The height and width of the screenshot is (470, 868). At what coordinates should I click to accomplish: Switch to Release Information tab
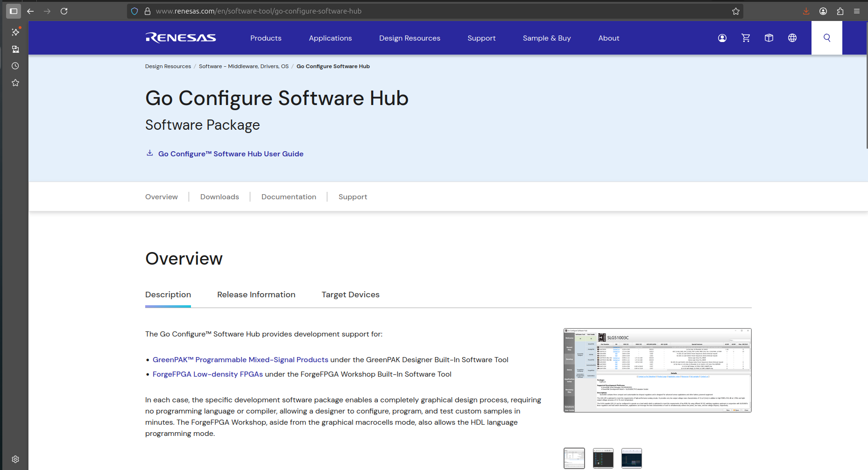[x=256, y=295]
